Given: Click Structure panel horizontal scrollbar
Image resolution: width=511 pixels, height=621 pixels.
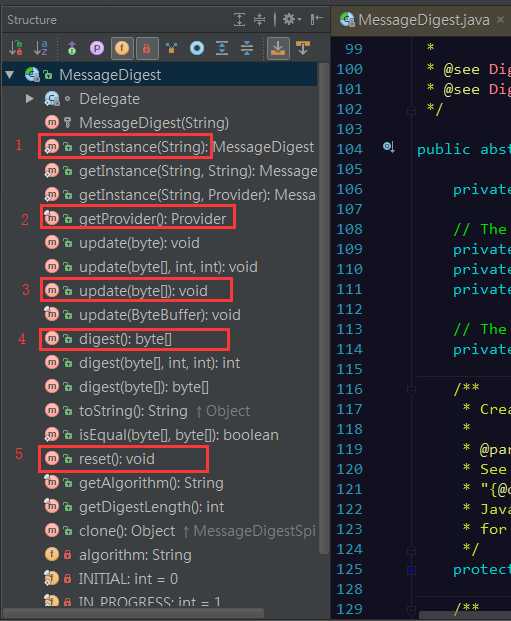Looking at the screenshot, I should pos(133,613).
